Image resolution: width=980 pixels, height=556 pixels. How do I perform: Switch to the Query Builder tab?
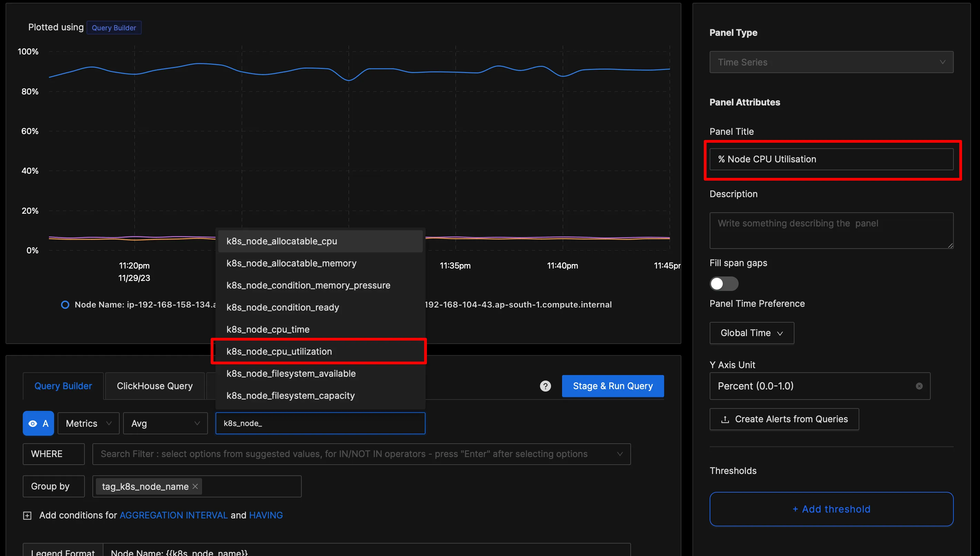point(63,386)
